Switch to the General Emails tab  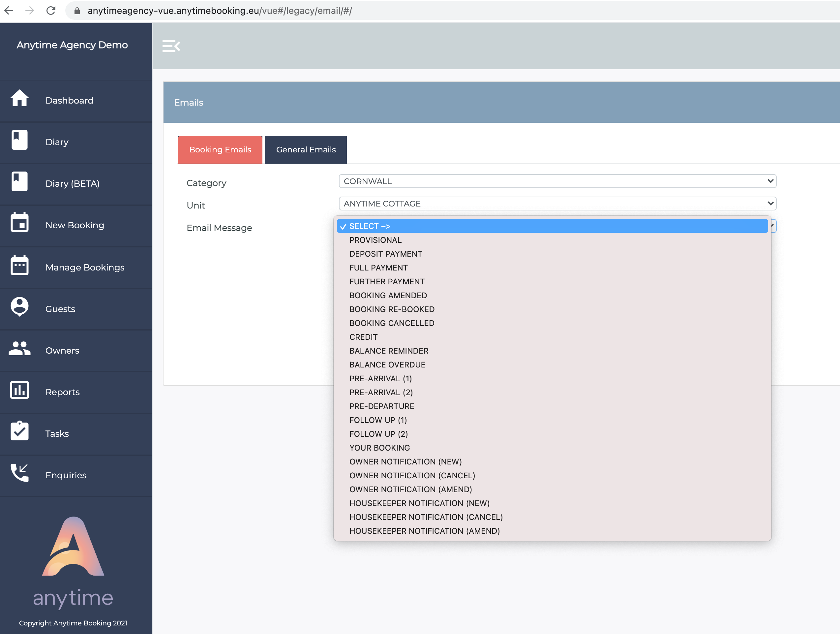pyautogui.click(x=306, y=150)
